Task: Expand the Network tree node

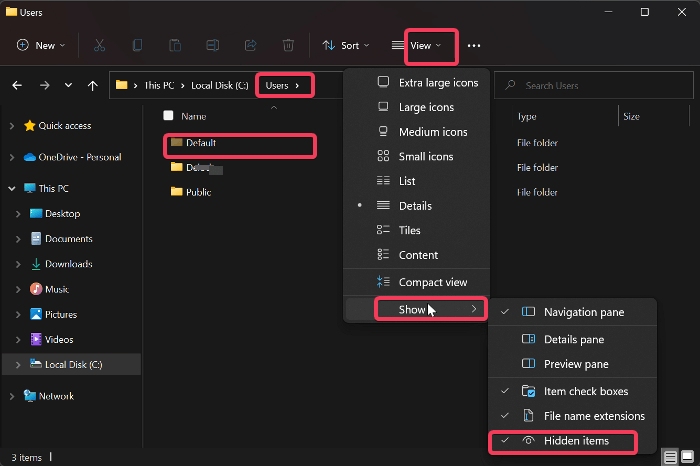Action: point(11,396)
